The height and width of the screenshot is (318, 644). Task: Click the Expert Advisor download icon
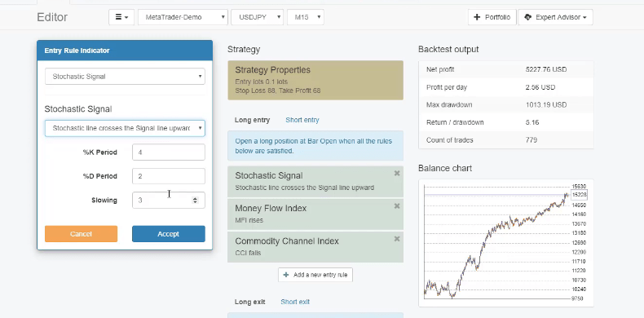pyautogui.click(x=527, y=17)
